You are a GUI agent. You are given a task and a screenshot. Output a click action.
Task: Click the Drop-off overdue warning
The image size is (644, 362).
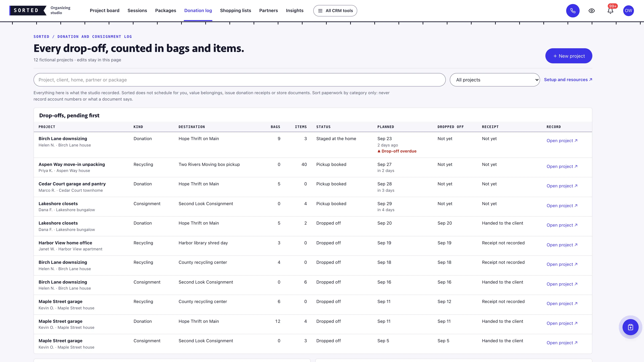[397, 151]
